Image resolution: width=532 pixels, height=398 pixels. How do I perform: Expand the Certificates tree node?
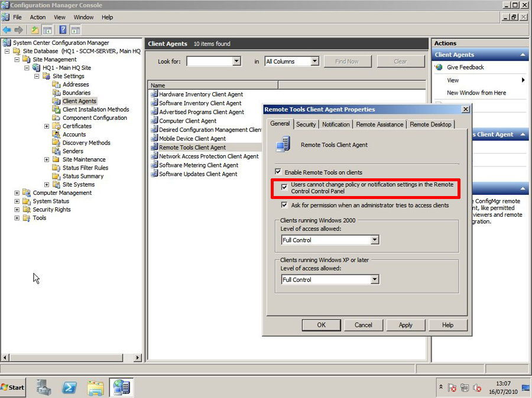[47, 126]
